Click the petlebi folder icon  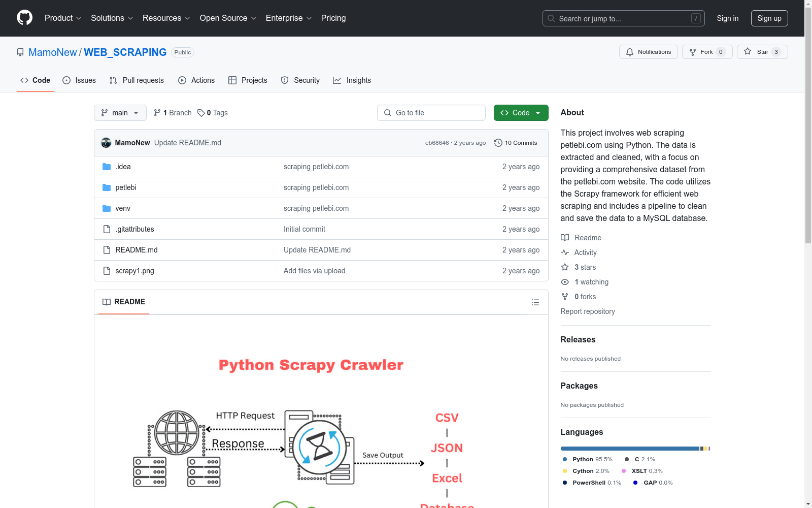[x=107, y=187]
